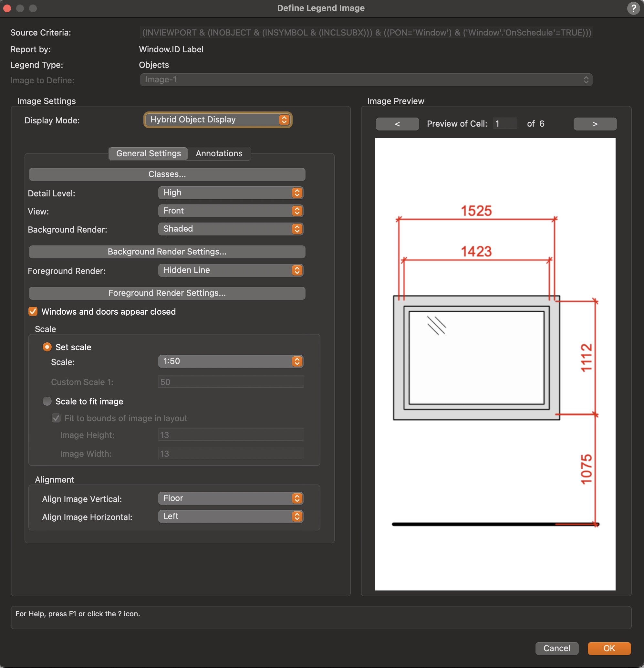Go to previous preview cell
Screen dimensions: 644x668
point(397,124)
